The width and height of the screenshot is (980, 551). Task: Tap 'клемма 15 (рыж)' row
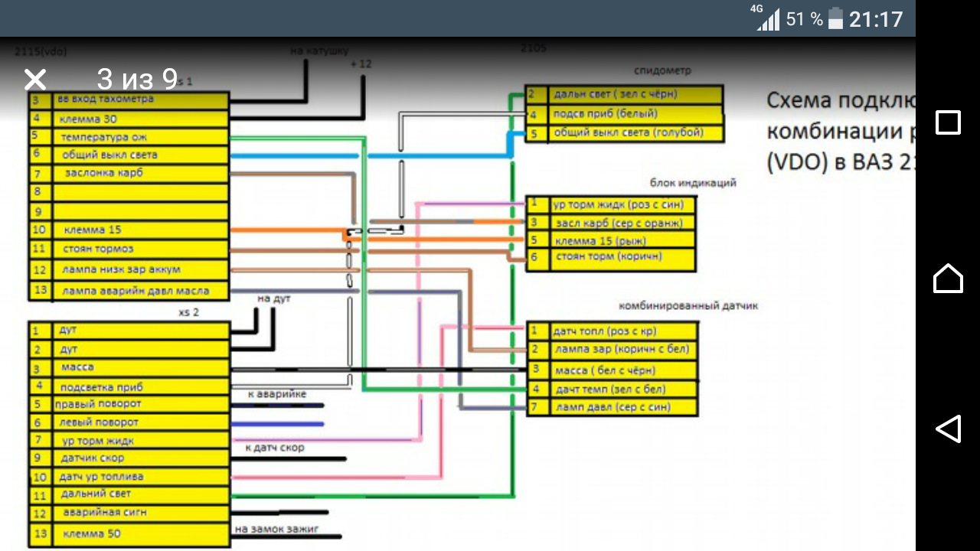pyautogui.click(x=611, y=240)
